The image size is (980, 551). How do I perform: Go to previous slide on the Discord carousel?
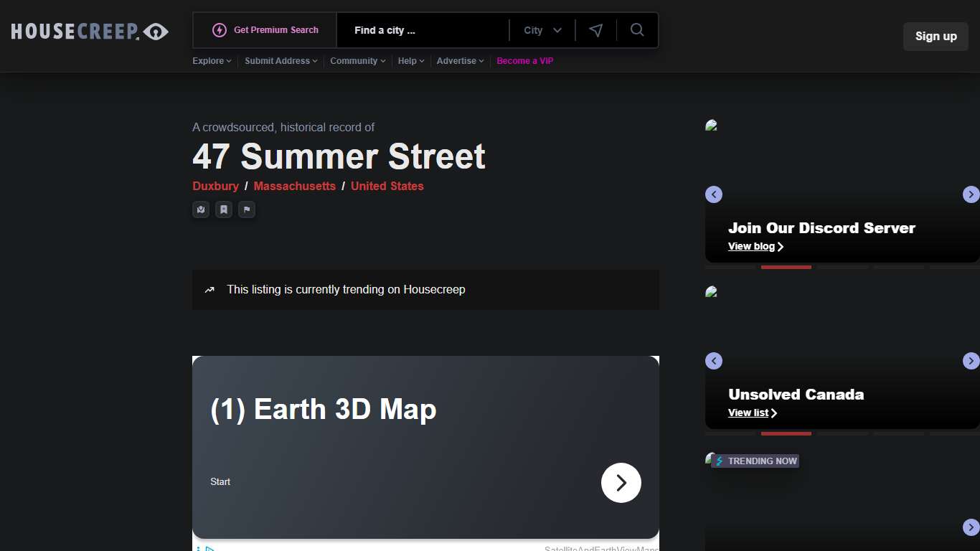(713, 194)
